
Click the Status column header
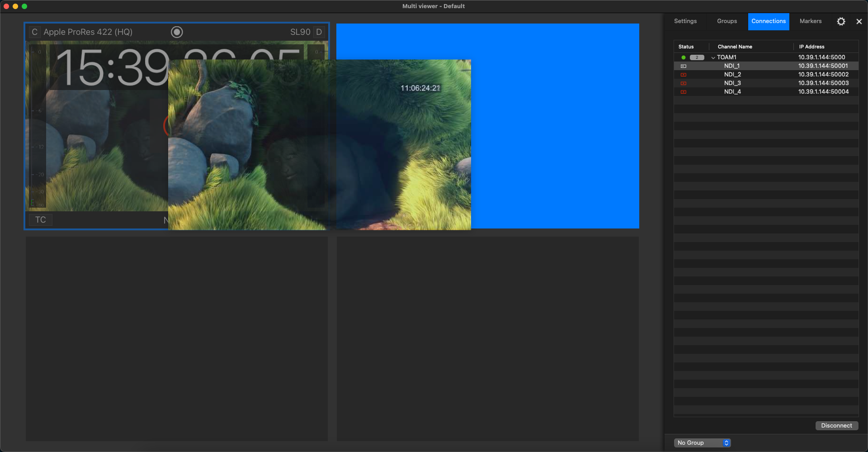coord(686,47)
